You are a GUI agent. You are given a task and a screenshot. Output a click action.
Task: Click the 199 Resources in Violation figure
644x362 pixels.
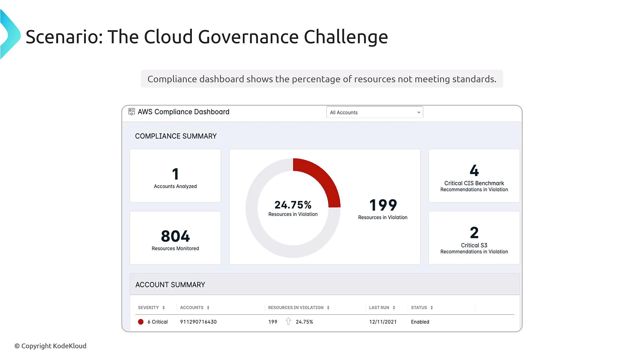pyautogui.click(x=383, y=205)
